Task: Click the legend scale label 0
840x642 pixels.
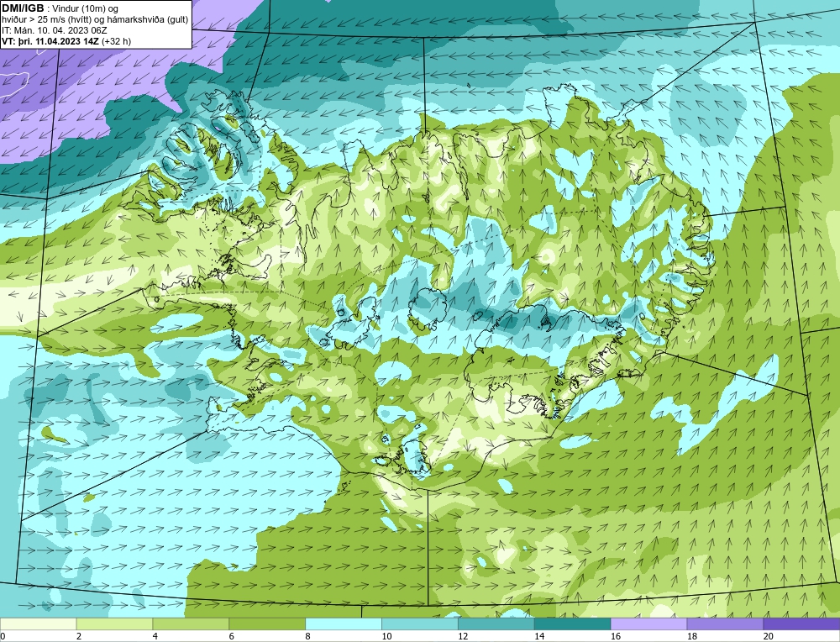Action: coord(3,636)
